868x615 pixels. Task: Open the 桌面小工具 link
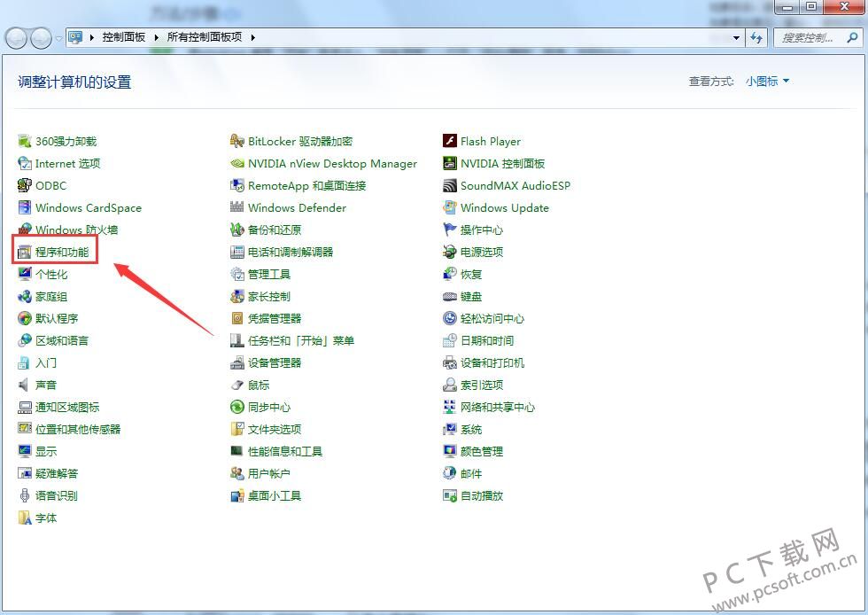(x=275, y=496)
